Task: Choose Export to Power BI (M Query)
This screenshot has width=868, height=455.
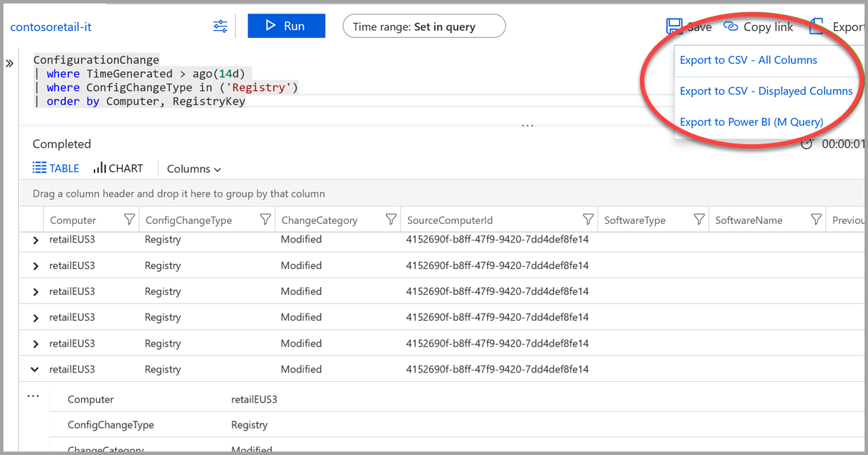Action: pos(751,122)
